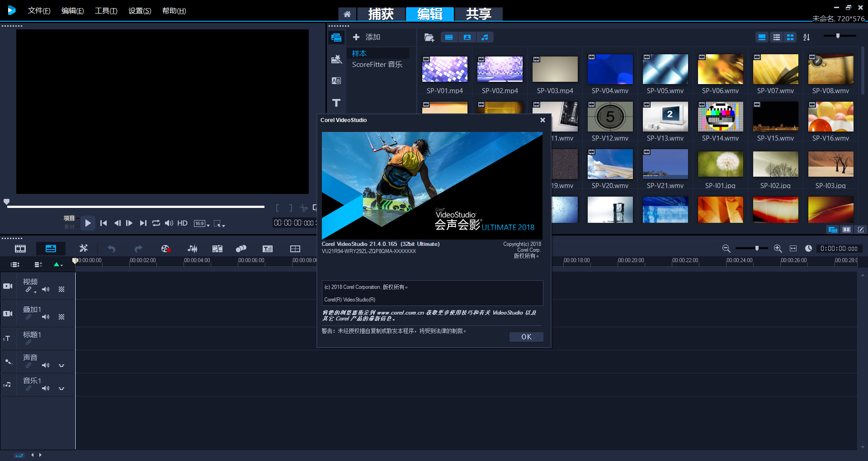
Task: Click OK in the Corel VideoStudio dialog
Action: 526,337
